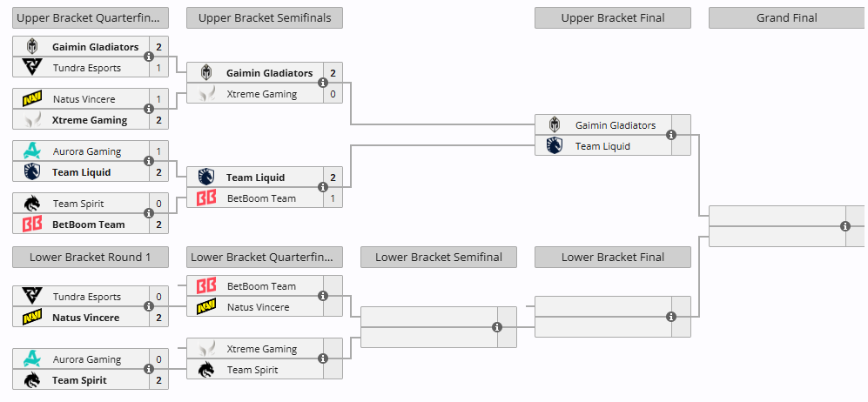Select the Lower Bracket Round 1 header
868x402 pixels.
tap(90, 257)
